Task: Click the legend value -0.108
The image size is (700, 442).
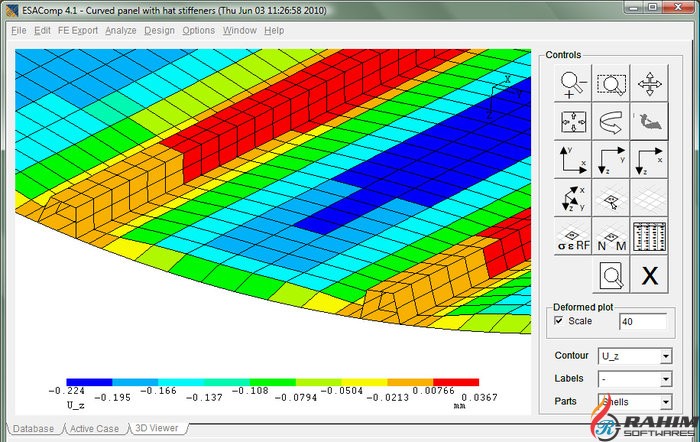Action: [250, 391]
